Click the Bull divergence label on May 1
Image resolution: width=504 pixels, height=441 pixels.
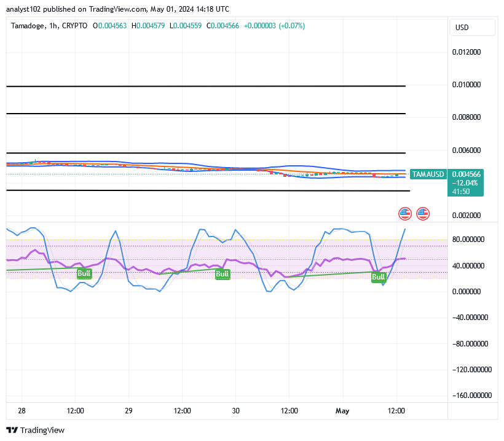tap(379, 277)
